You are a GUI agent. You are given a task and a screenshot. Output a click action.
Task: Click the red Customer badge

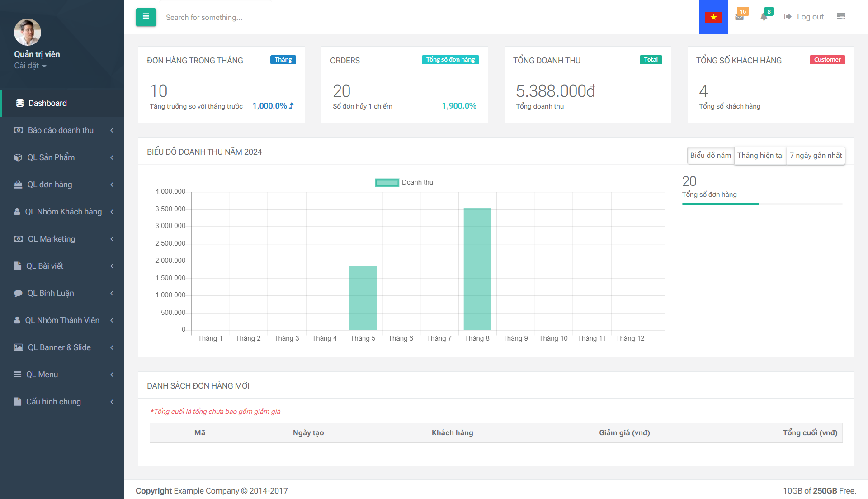click(x=827, y=60)
